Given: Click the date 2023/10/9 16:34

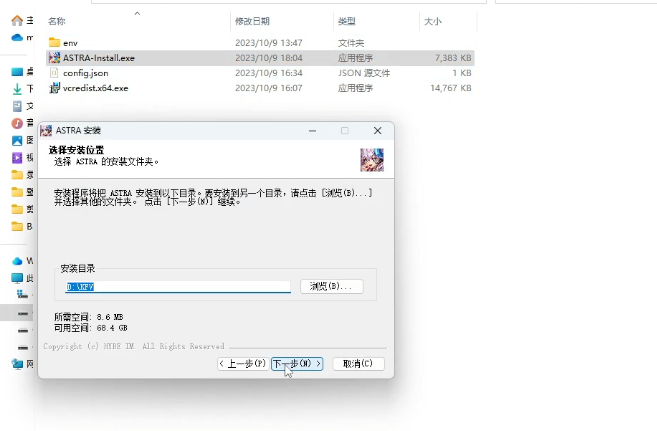Looking at the screenshot, I should pos(269,73).
